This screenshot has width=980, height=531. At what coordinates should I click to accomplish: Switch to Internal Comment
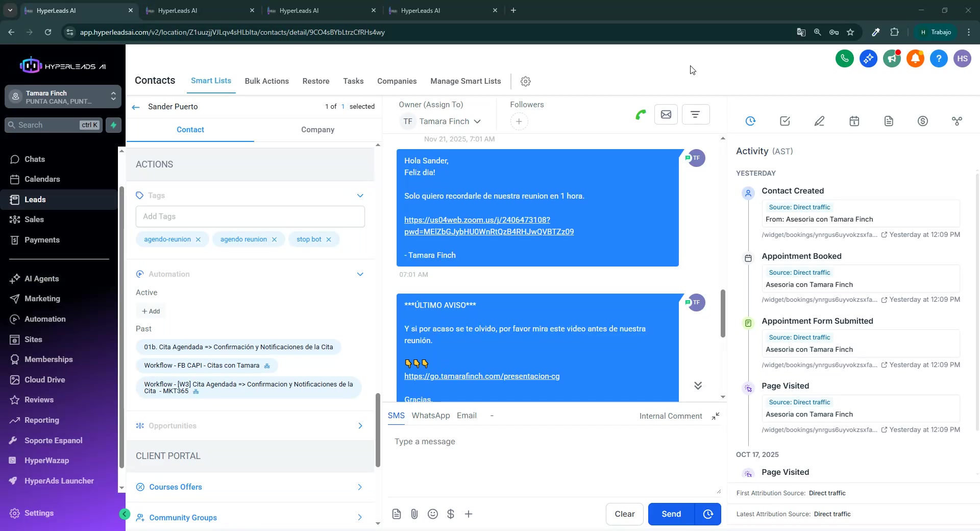tap(671, 416)
